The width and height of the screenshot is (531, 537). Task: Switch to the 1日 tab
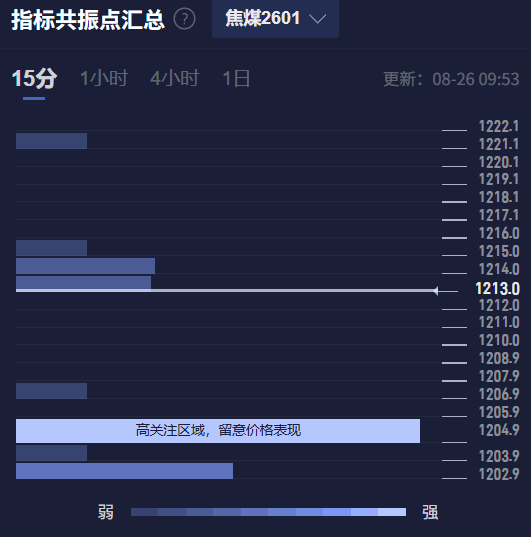tap(236, 78)
